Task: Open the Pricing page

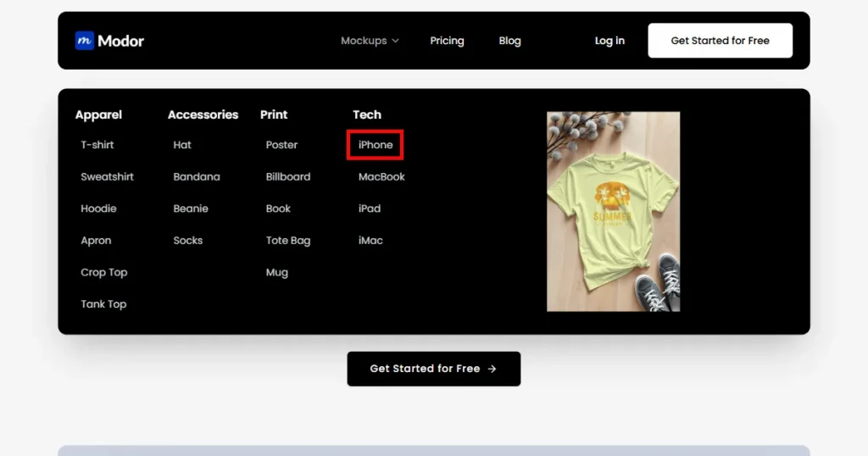Action: pos(447,41)
